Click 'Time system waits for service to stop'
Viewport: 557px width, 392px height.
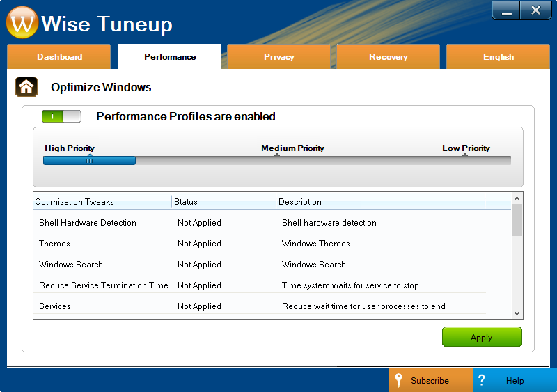(x=350, y=285)
